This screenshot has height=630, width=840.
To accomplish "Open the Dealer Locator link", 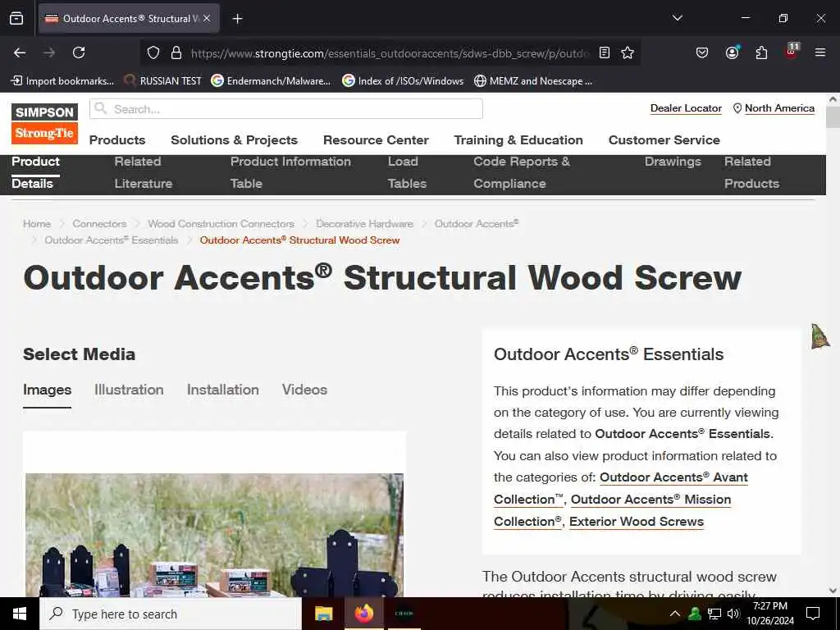I will tap(686, 108).
